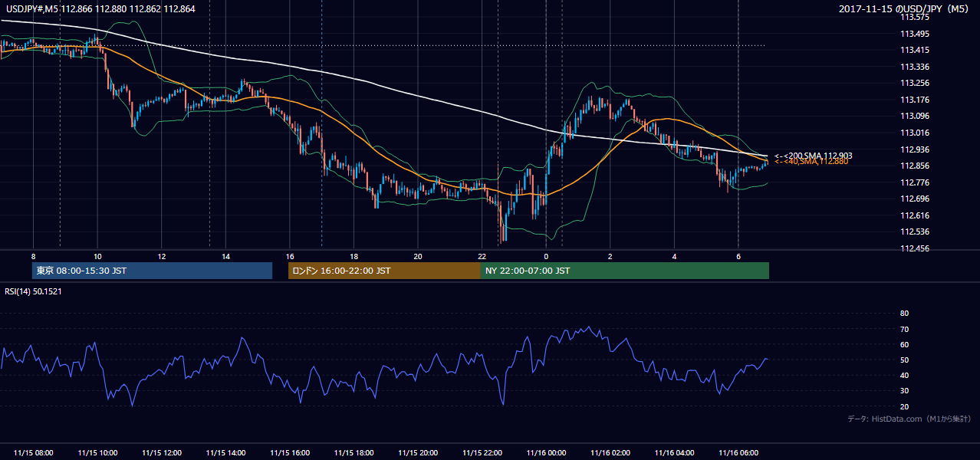
Task: Click price scale value 113.575
Action: [915, 17]
